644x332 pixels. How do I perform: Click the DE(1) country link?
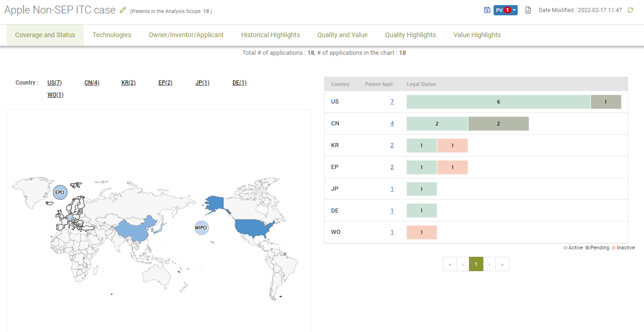click(240, 83)
